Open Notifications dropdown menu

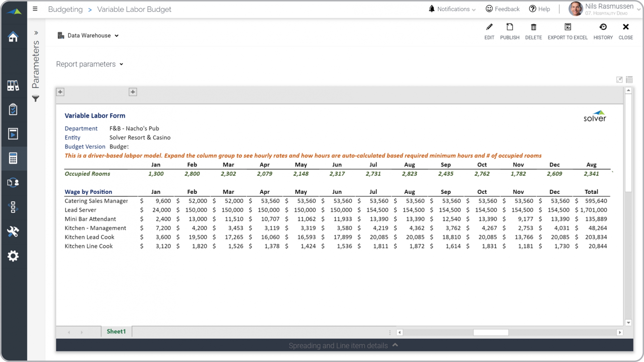pos(452,9)
